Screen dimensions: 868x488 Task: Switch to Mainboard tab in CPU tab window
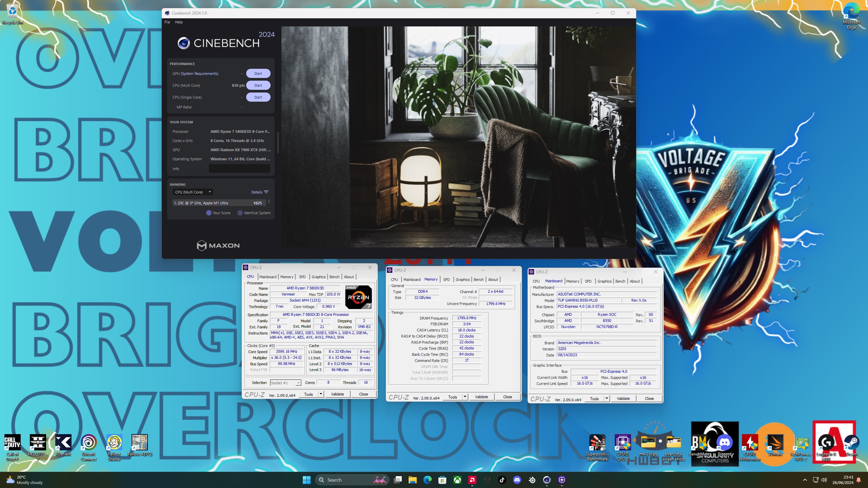[x=268, y=277]
